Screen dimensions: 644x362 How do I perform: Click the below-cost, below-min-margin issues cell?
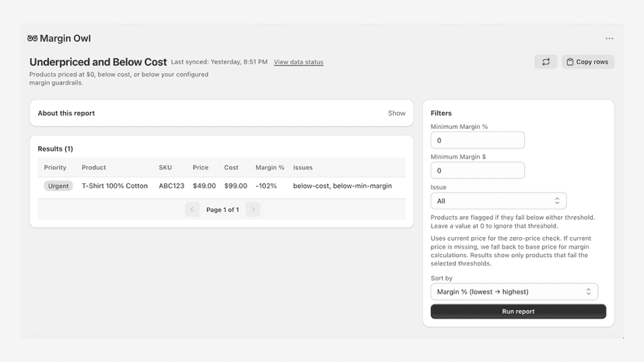342,186
